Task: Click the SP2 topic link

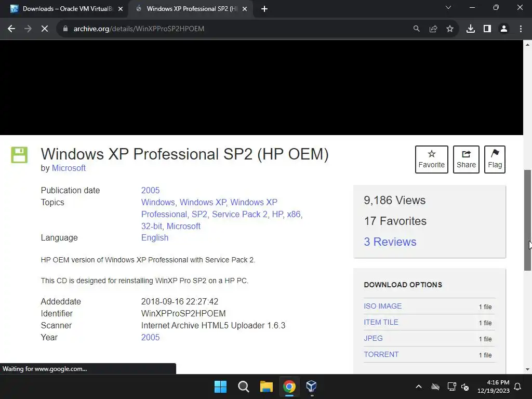Action: (199, 214)
